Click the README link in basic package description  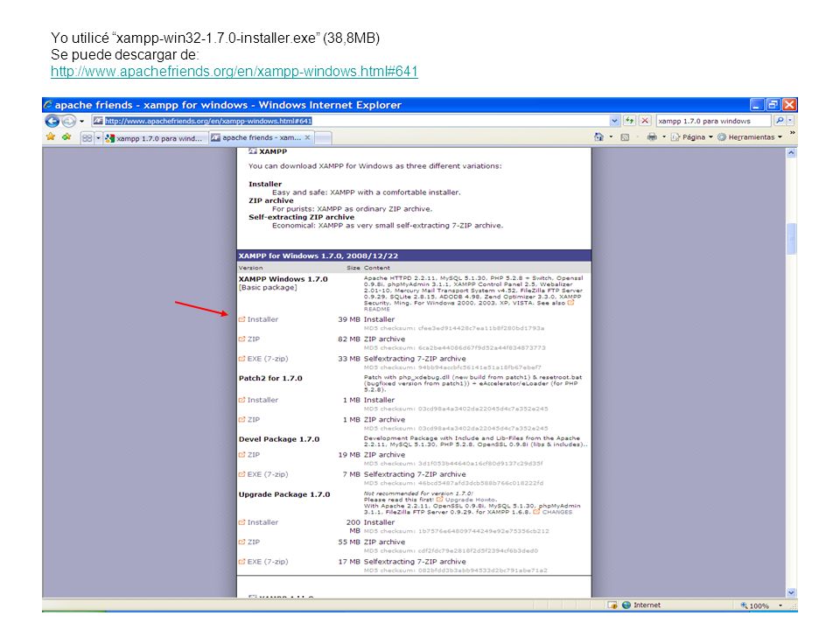click(377, 309)
